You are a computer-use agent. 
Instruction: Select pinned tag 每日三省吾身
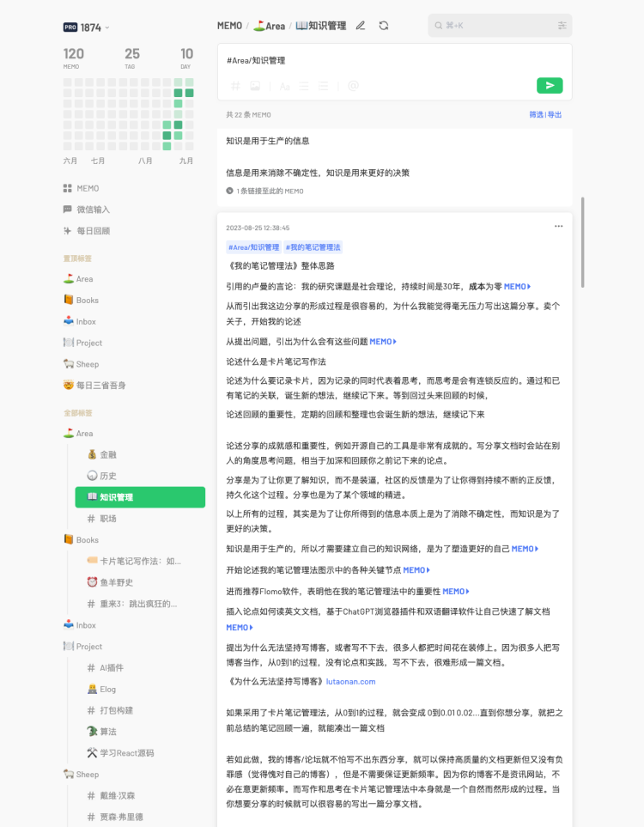point(94,385)
